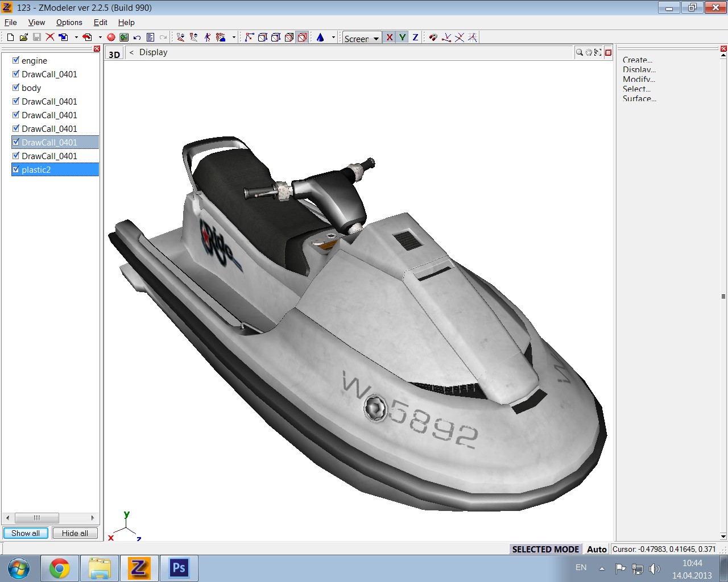Expand the Modify... command group

639,79
